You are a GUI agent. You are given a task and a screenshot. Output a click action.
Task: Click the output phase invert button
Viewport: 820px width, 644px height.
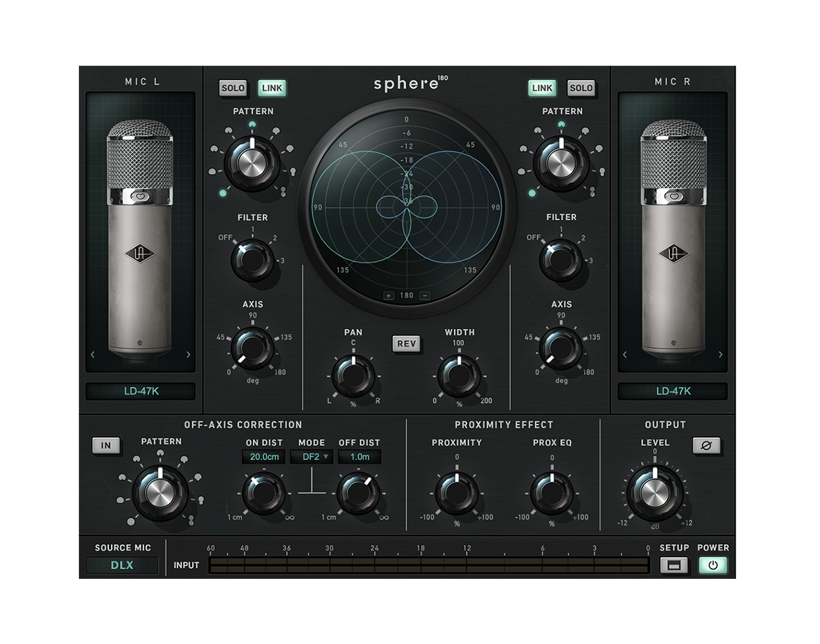(706, 446)
